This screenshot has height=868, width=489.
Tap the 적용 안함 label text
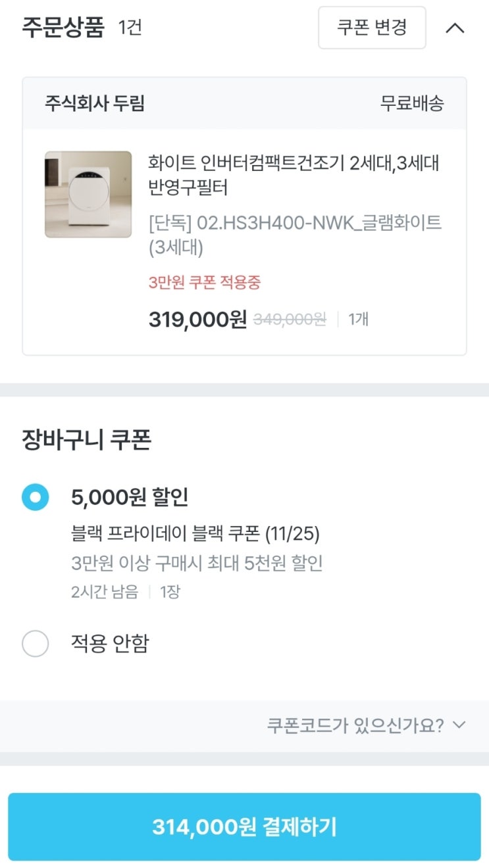[110, 643]
